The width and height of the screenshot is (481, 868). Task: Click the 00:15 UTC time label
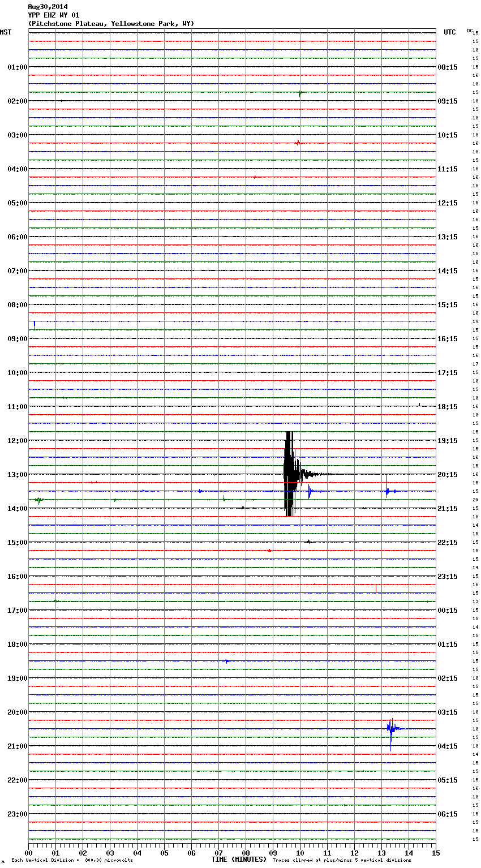pyautogui.click(x=448, y=611)
